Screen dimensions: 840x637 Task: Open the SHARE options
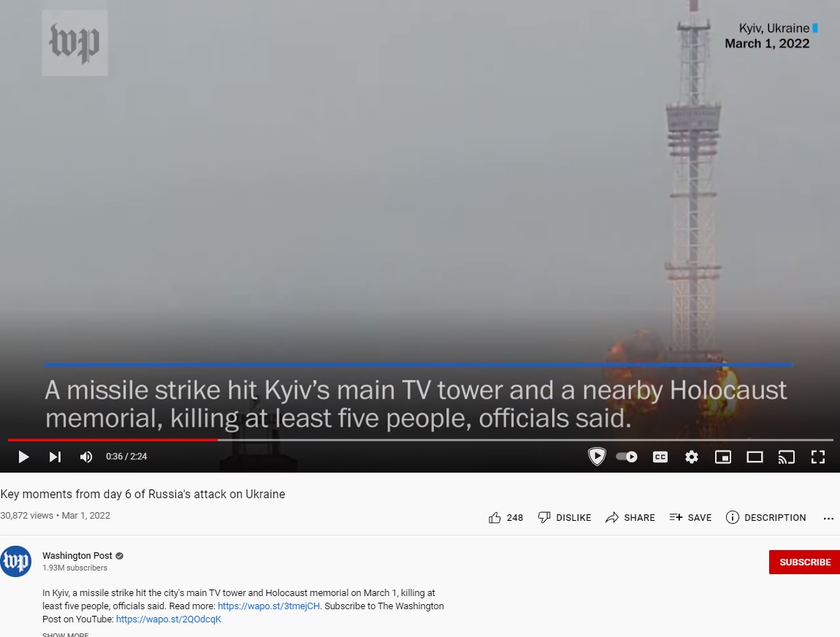click(630, 517)
